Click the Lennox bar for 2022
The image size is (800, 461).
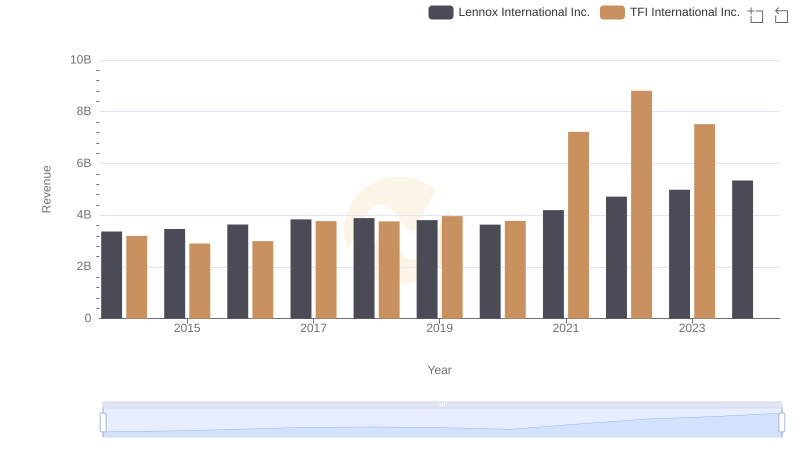point(616,258)
